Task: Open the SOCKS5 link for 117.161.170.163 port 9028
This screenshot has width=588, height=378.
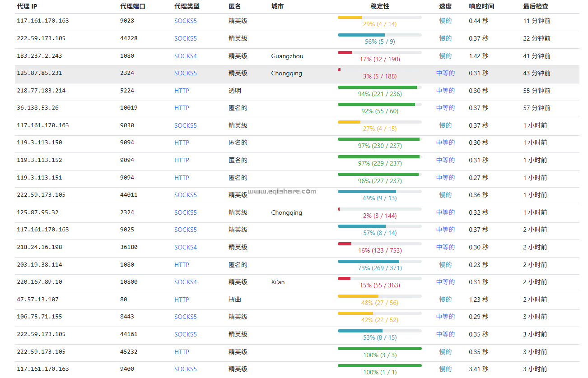Action: (x=186, y=21)
